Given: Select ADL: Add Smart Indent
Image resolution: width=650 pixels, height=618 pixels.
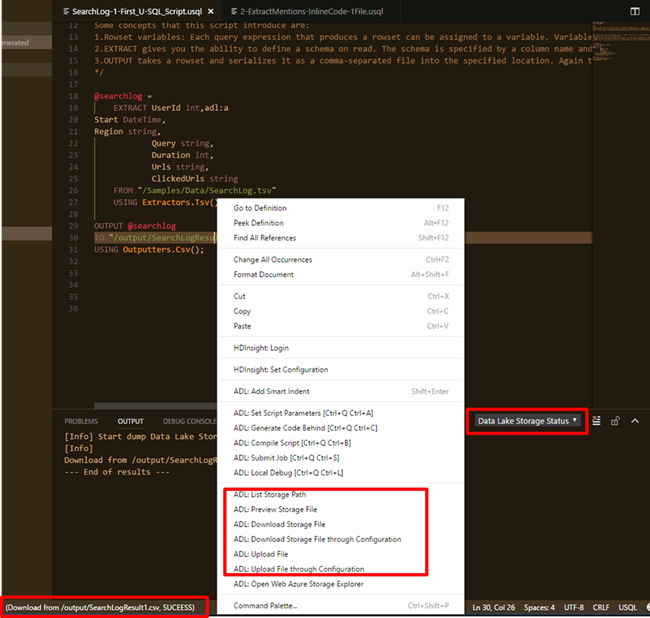Looking at the screenshot, I should 341,391.
